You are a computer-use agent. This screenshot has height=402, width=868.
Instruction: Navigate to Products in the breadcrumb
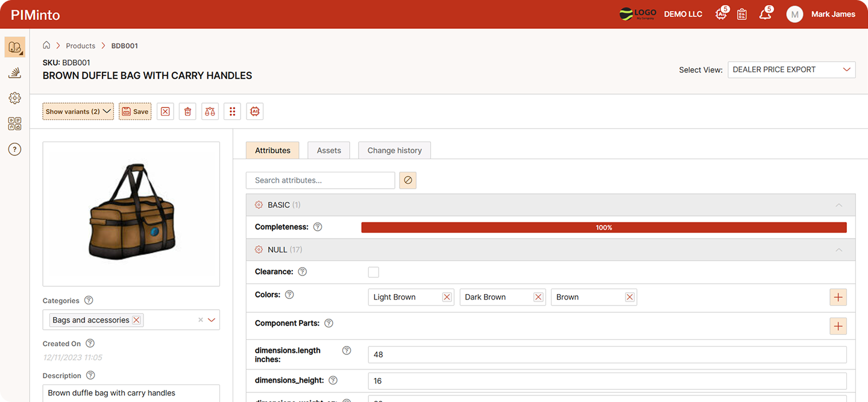pos(80,45)
